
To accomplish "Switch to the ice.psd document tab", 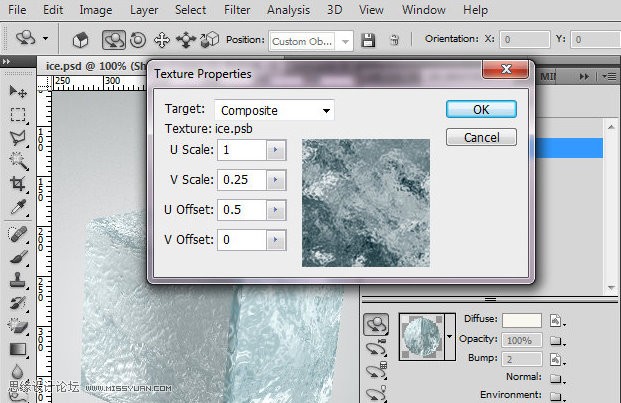I will coord(95,66).
